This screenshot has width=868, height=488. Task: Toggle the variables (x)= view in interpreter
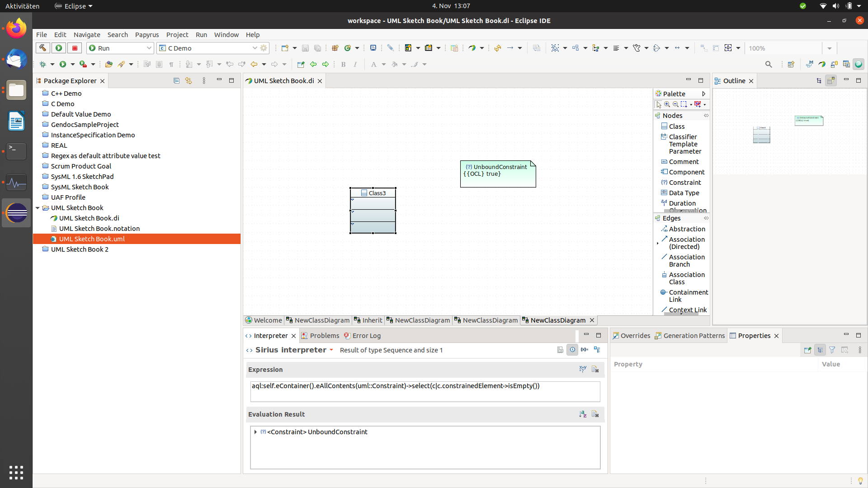point(585,350)
